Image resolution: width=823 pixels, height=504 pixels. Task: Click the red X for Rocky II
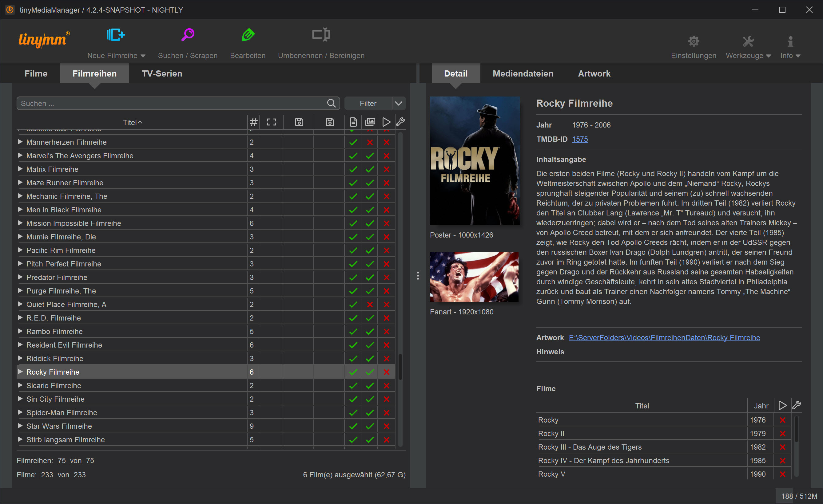click(x=782, y=434)
